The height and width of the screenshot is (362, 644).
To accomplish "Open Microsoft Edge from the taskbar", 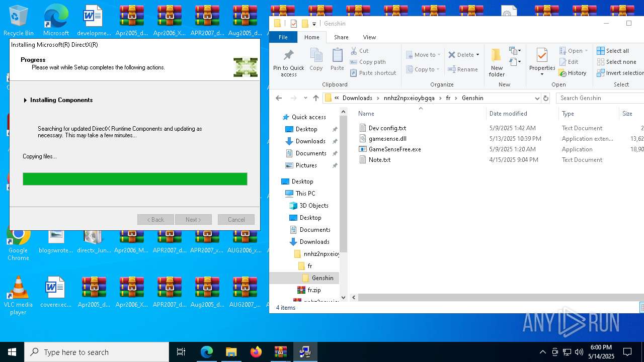I will (207, 352).
